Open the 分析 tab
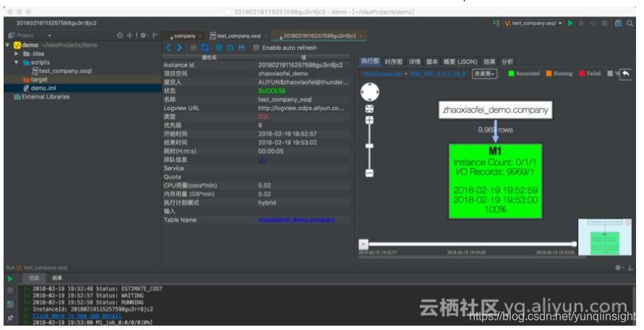This screenshot has width=644, height=330. coord(507,62)
